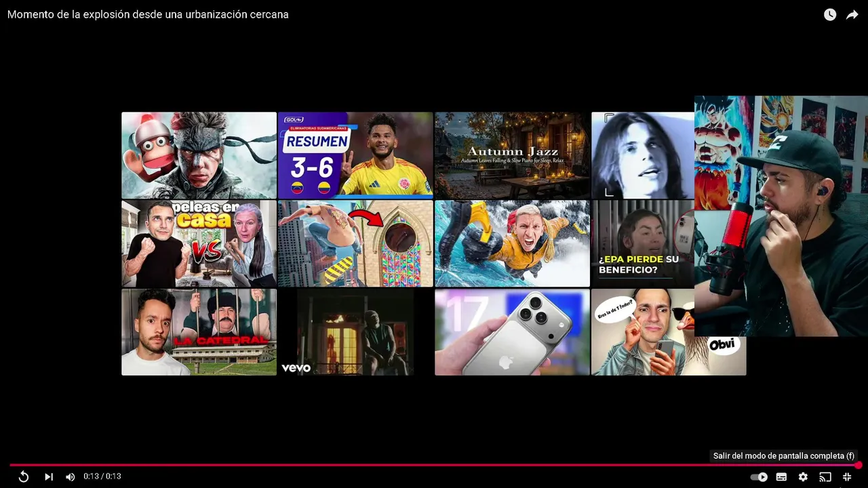868x488 pixels.
Task: Open the LA CATEDRAL video
Action: tap(199, 332)
